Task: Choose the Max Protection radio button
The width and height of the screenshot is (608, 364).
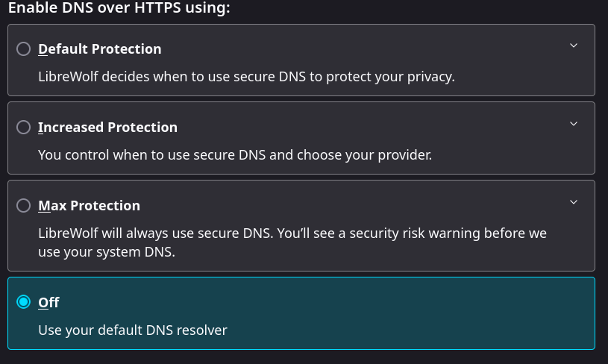Action: [24, 206]
